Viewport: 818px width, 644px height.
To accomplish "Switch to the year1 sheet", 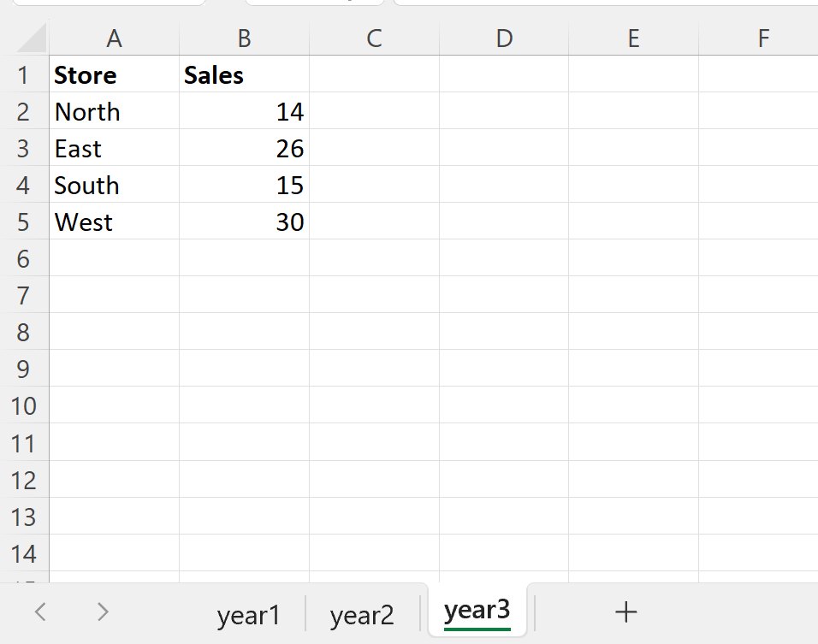I will (x=249, y=612).
